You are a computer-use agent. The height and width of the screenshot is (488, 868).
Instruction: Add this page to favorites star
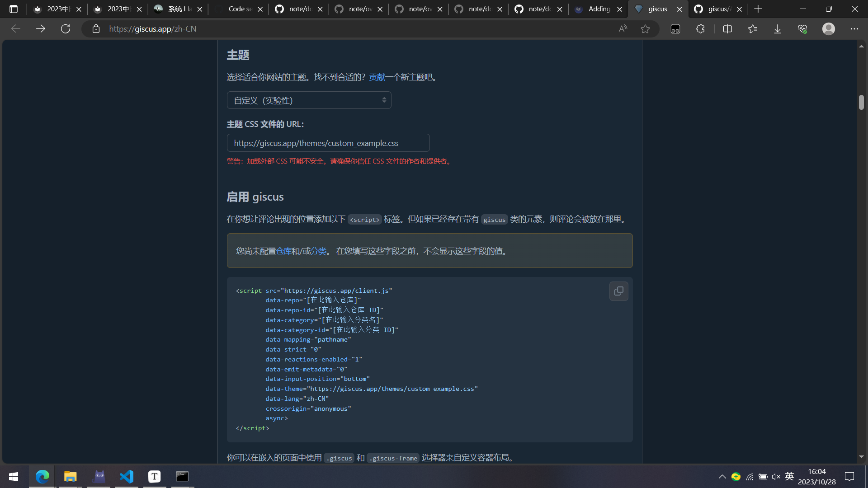645,29
